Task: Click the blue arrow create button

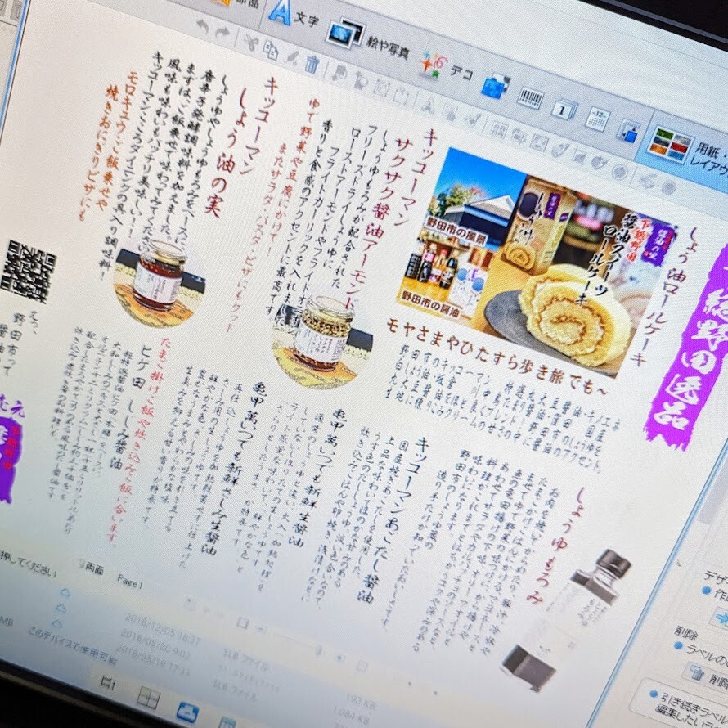Action: point(720,618)
